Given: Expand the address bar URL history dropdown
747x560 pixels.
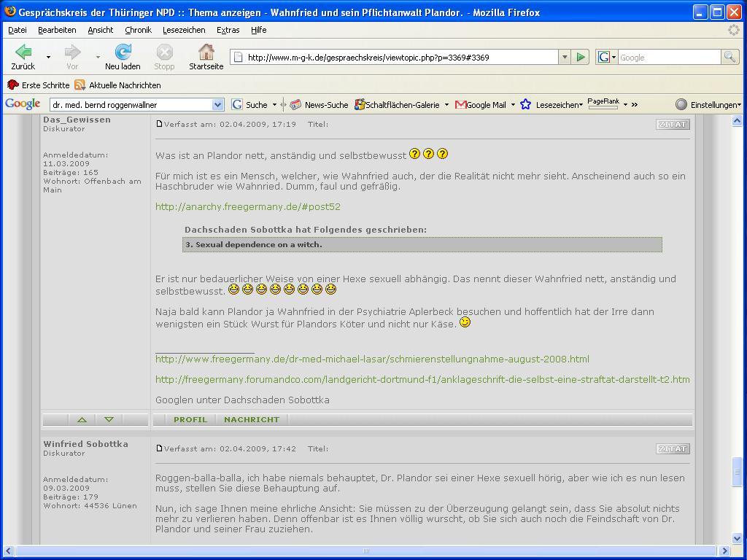Looking at the screenshot, I should (564, 57).
